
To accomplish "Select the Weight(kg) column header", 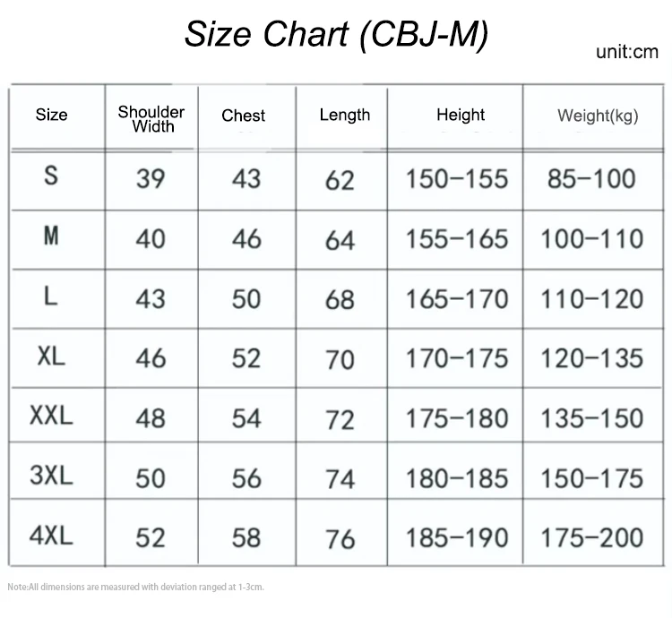I will pos(598,116).
